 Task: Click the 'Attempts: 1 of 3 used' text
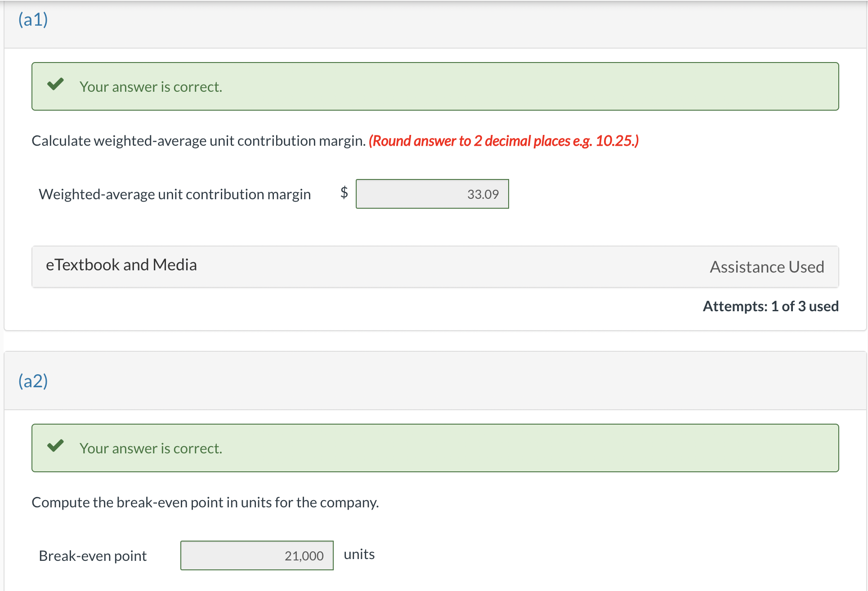pos(770,306)
